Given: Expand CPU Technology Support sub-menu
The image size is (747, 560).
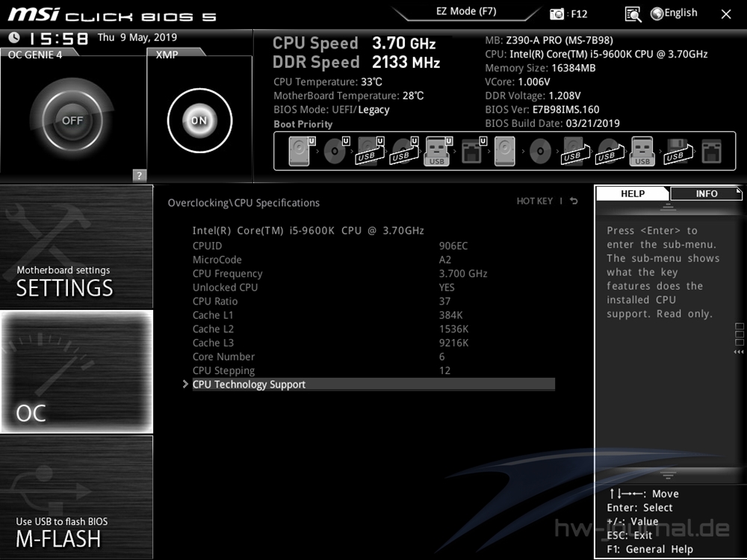Looking at the screenshot, I should [x=373, y=385].
